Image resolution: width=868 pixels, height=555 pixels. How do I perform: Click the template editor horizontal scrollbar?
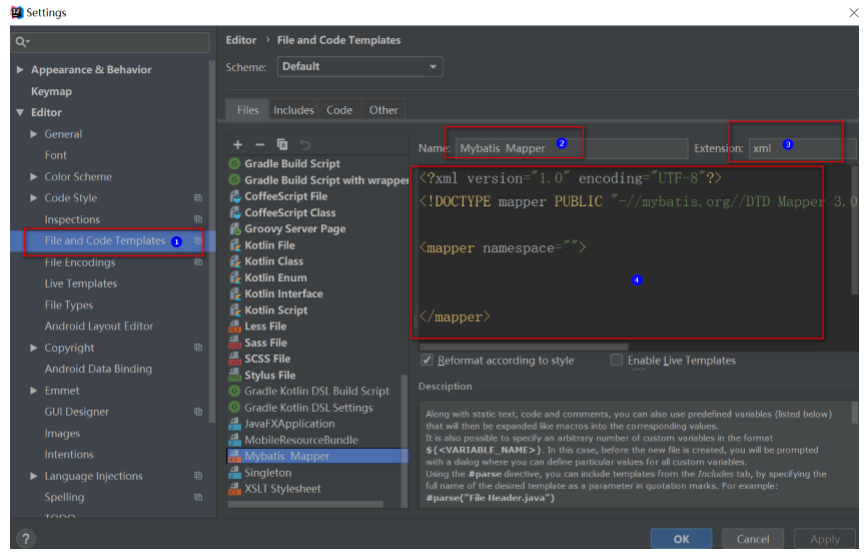(523, 347)
